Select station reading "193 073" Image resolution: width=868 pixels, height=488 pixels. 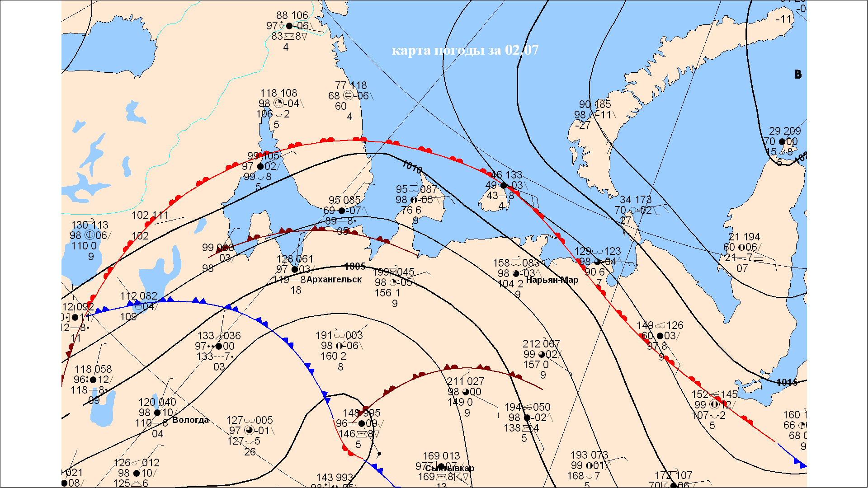pyautogui.click(x=589, y=455)
